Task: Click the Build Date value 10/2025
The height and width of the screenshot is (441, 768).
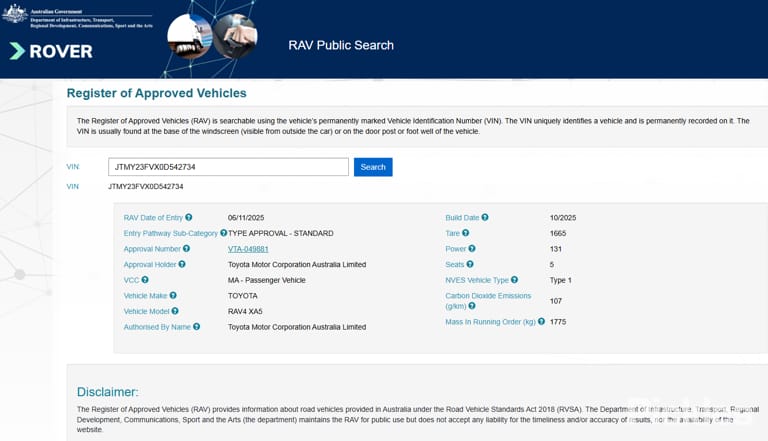Action: [x=563, y=218]
